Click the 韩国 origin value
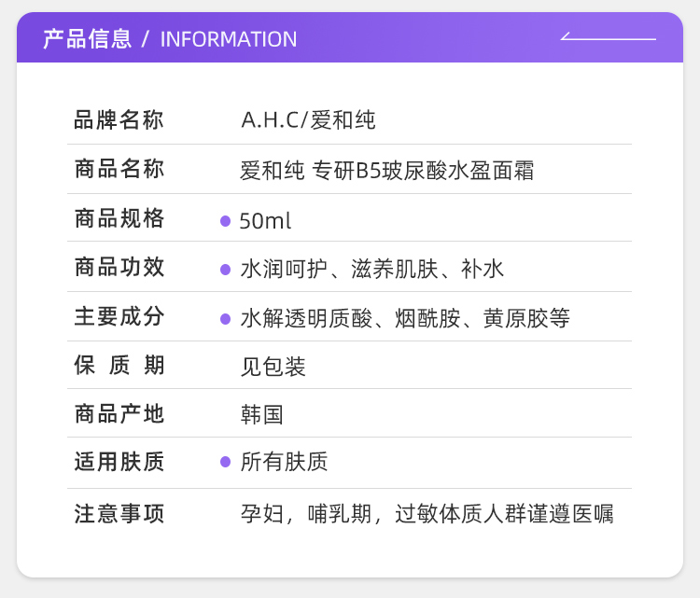The image size is (700, 598). pyautogui.click(x=261, y=415)
